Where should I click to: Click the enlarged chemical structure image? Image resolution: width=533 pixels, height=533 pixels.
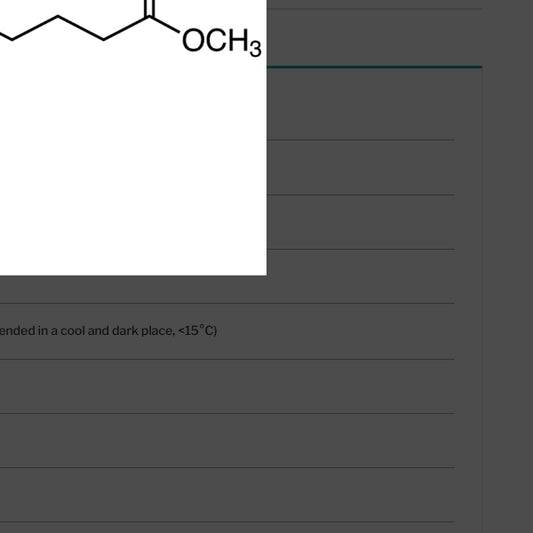133,137
